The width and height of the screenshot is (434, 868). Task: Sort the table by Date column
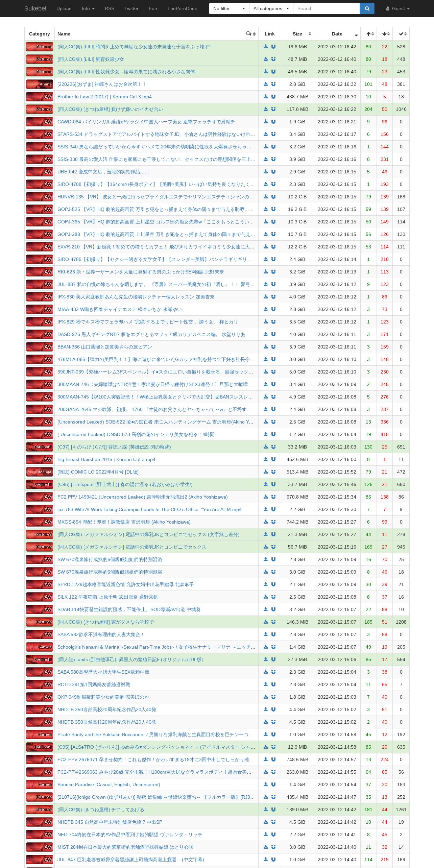click(337, 34)
